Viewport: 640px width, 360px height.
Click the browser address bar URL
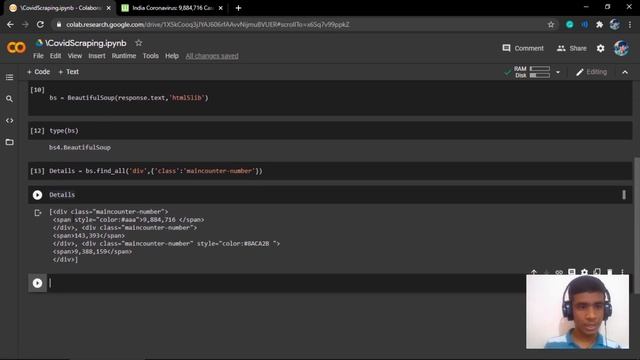[x=207, y=24]
